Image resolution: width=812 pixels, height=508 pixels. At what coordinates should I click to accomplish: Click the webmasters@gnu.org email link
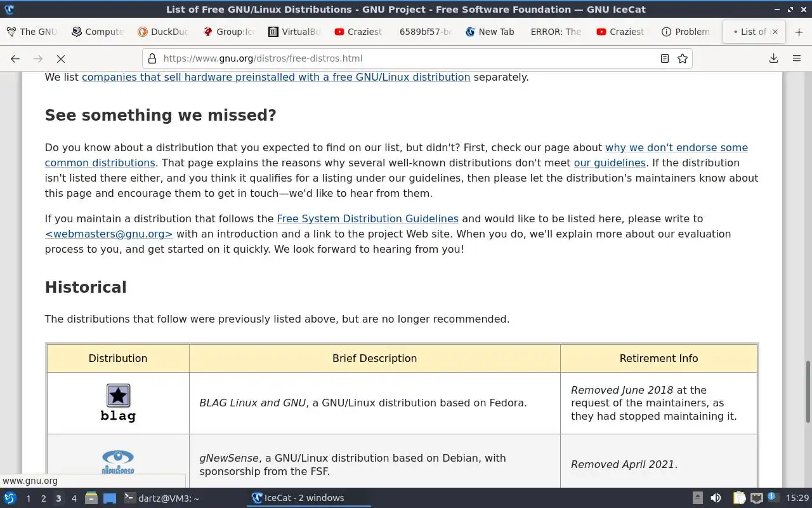pos(108,234)
